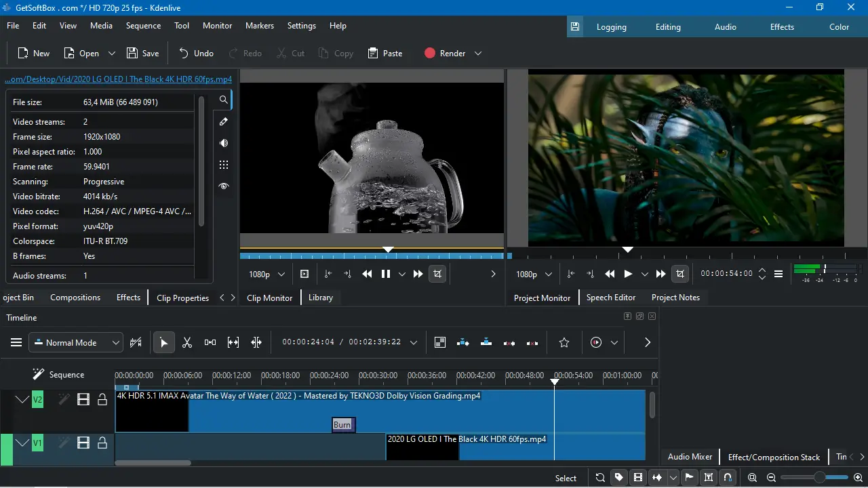
Task: Open Clip Monitor play options arrow
Action: point(402,274)
